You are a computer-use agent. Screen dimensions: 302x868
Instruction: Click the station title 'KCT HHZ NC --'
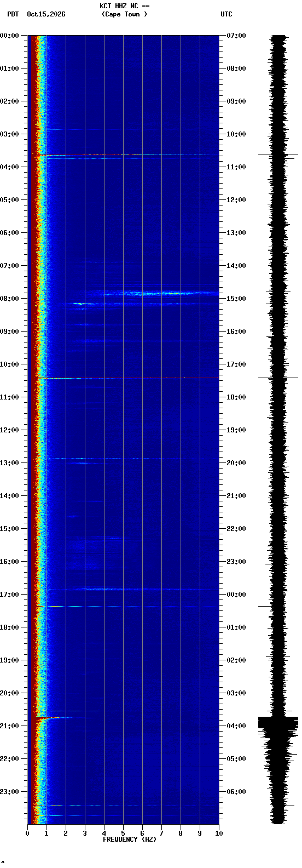click(x=124, y=6)
